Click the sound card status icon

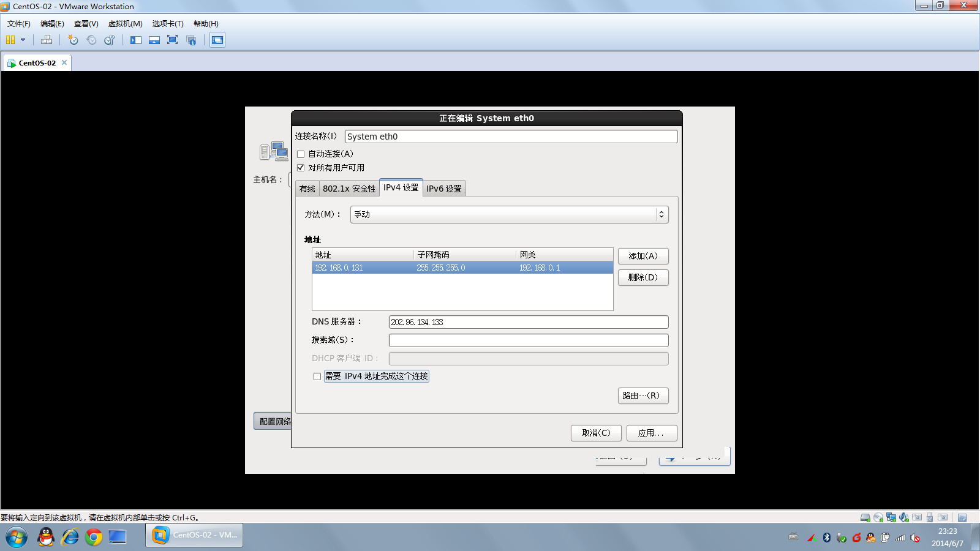tap(904, 517)
